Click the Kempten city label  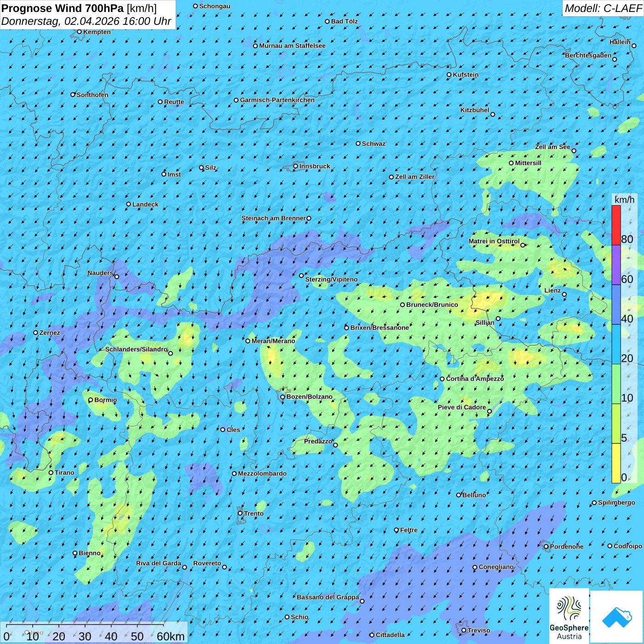tap(97, 32)
